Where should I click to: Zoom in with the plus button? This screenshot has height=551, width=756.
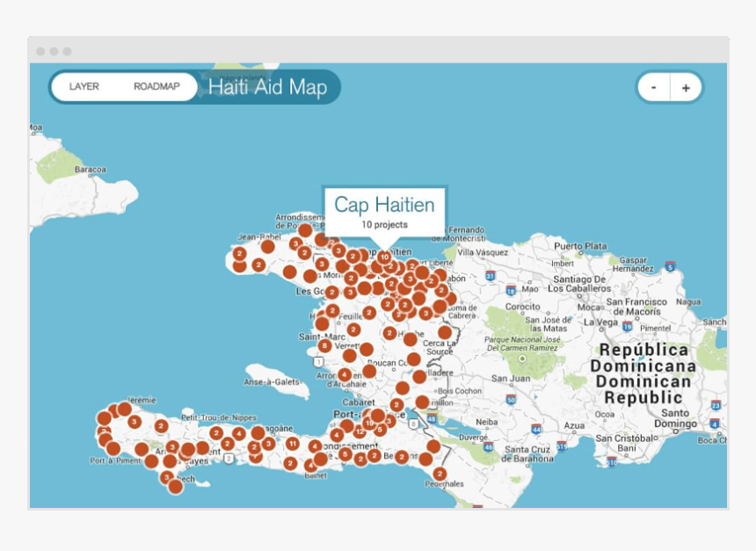click(x=686, y=87)
